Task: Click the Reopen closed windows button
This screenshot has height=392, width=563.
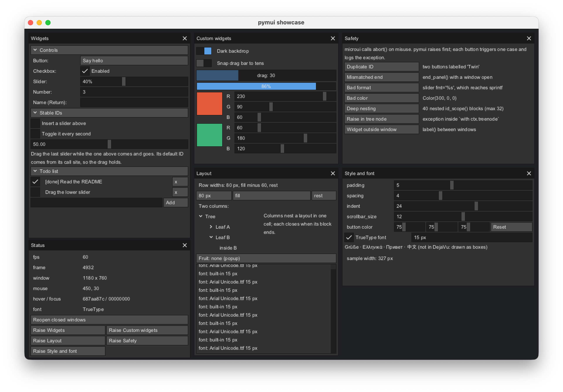Action: point(109,320)
